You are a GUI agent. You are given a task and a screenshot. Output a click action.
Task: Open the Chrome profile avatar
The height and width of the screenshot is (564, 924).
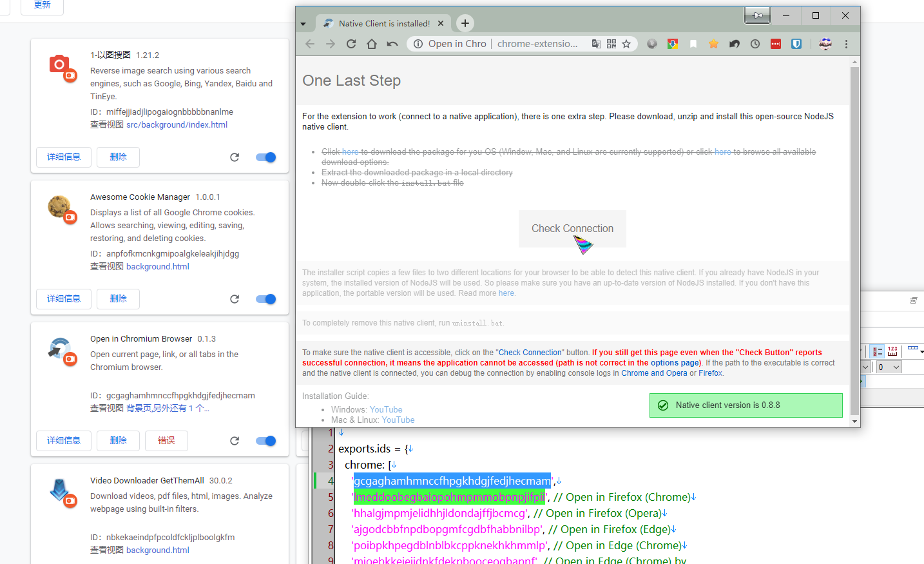point(825,44)
